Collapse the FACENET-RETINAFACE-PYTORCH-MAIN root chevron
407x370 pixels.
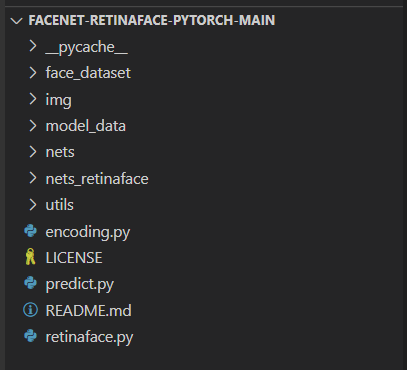point(16,21)
